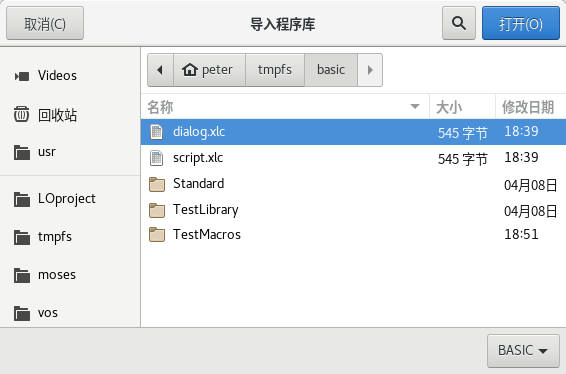Click the usr folder icon

[22, 152]
